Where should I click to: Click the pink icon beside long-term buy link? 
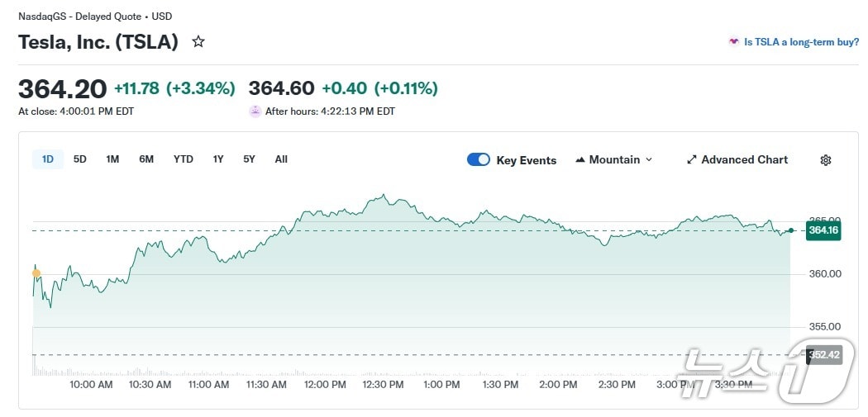tap(733, 42)
